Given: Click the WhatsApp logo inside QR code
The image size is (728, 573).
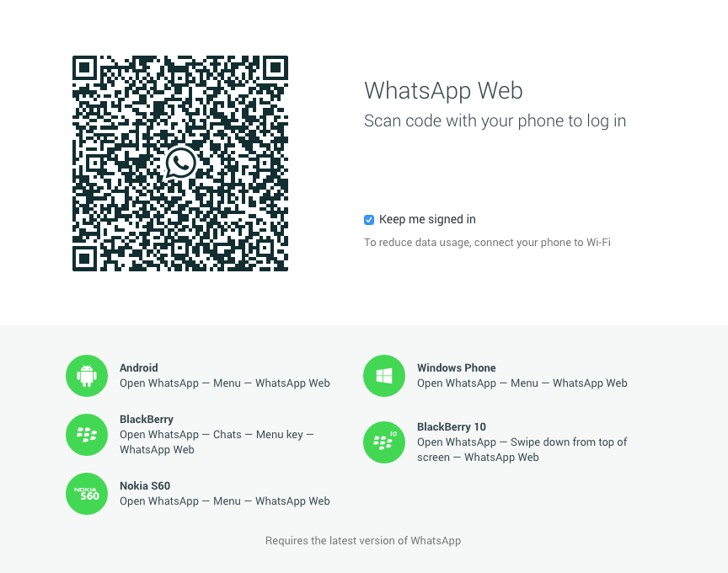Looking at the screenshot, I should coord(180,163).
